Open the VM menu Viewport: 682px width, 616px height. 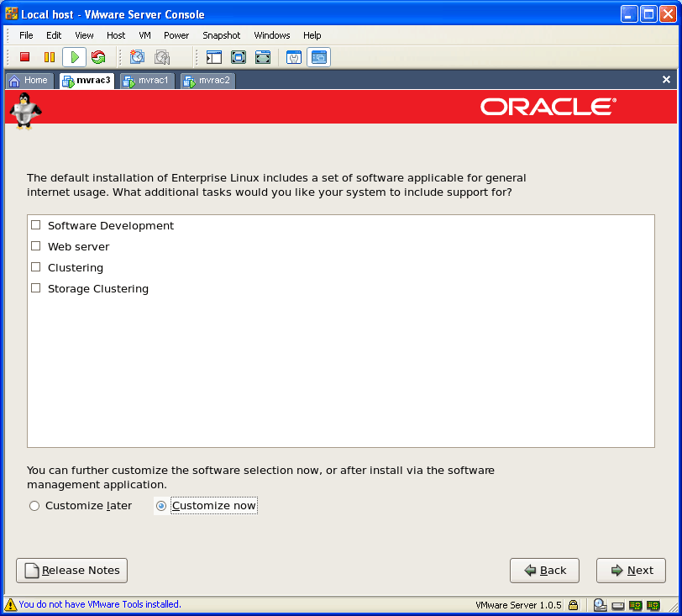point(144,35)
